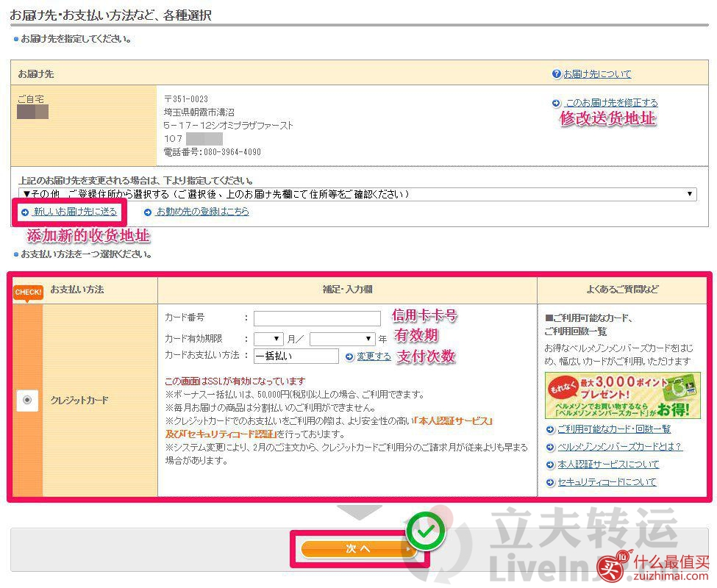Image resolution: width=717 pixels, height=588 pixels.
Task: Click お勤め先の登録はこちら link
Action: click(x=203, y=212)
